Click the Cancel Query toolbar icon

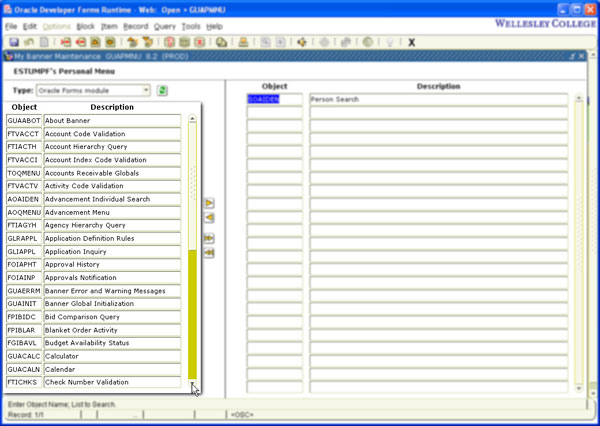pyautogui.click(x=199, y=42)
